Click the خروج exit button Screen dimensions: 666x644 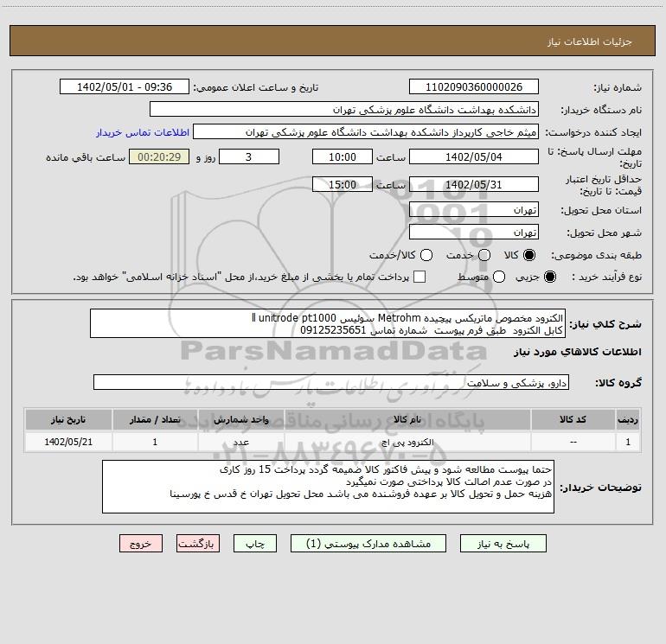tap(141, 544)
